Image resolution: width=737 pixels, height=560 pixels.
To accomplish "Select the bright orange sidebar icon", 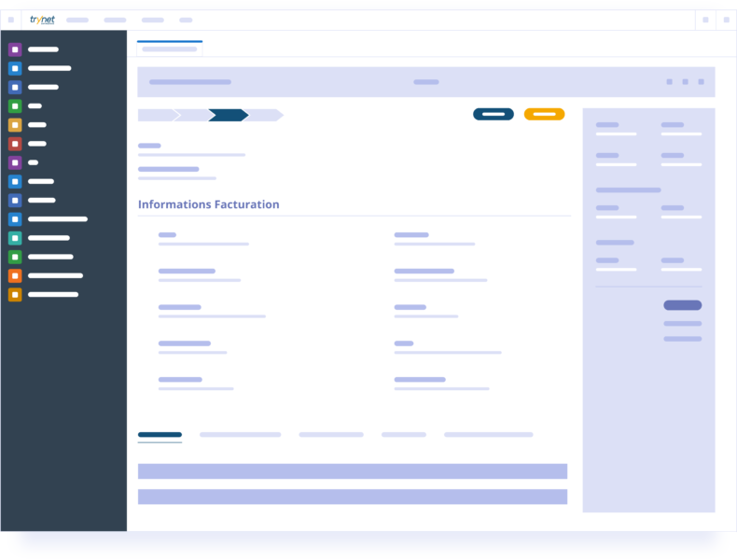I will point(15,275).
